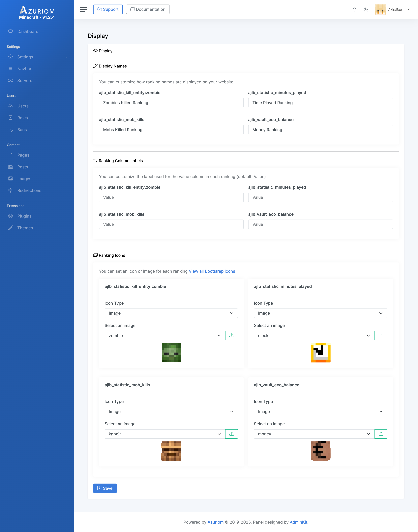Open Documentation page
The width and height of the screenshot is (418, 532).
148,9
